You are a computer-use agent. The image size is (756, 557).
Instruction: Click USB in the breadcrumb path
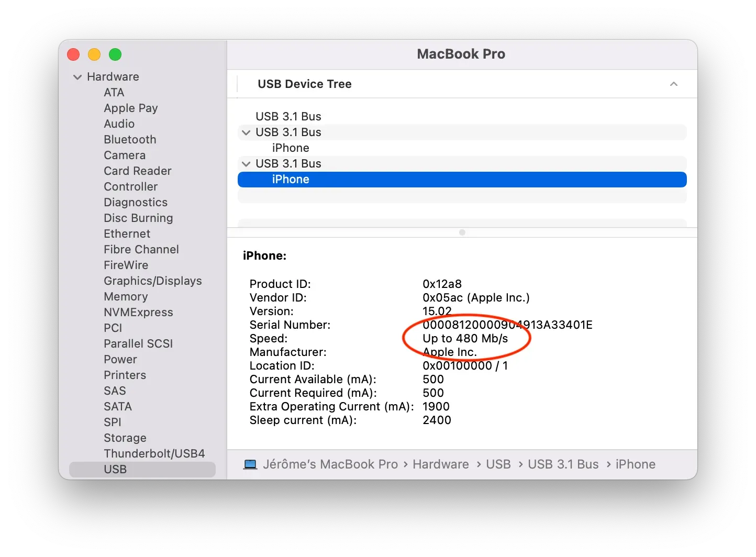(498, 464)
